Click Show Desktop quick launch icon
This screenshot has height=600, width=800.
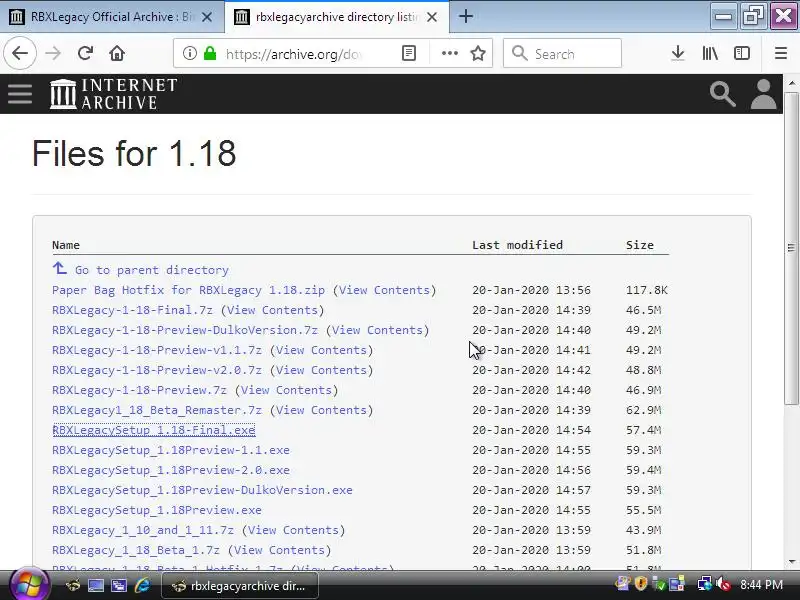tap(95, 585)
